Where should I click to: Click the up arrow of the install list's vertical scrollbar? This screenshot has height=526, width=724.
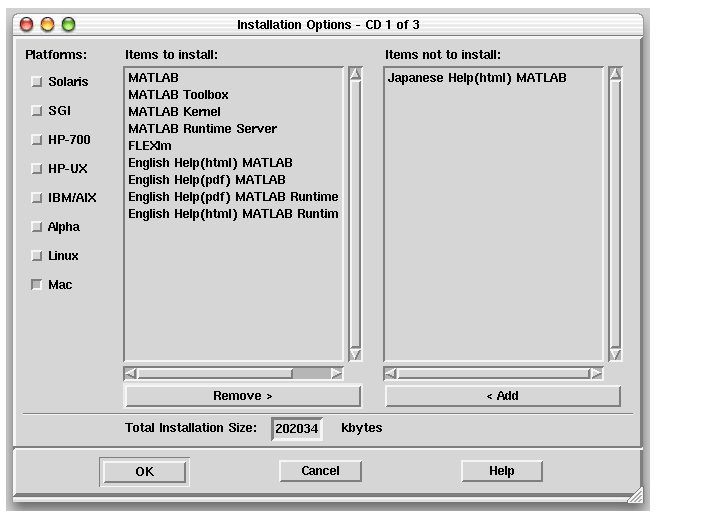click(x=355, y=74)
